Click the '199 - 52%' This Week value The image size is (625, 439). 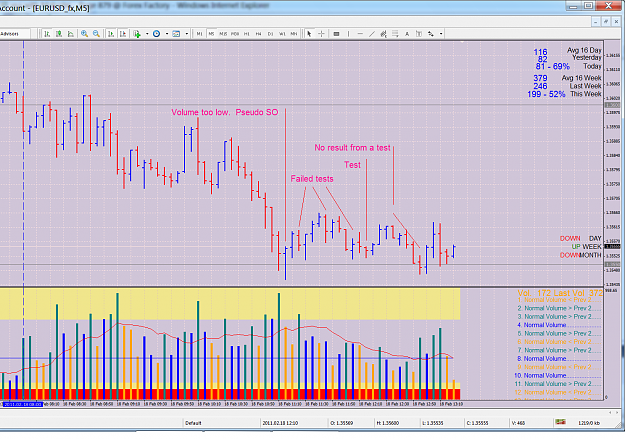pyautogui.click(x=546, y=94)
